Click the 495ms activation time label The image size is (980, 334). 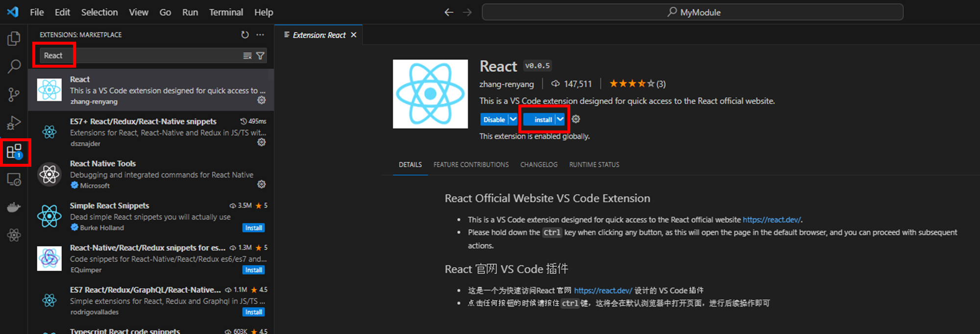click(x=253, y=121)
